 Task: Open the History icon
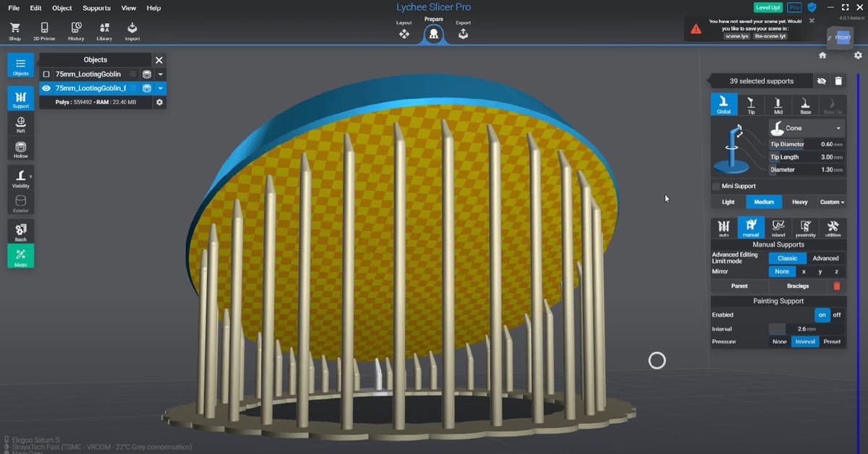point(76,30)
